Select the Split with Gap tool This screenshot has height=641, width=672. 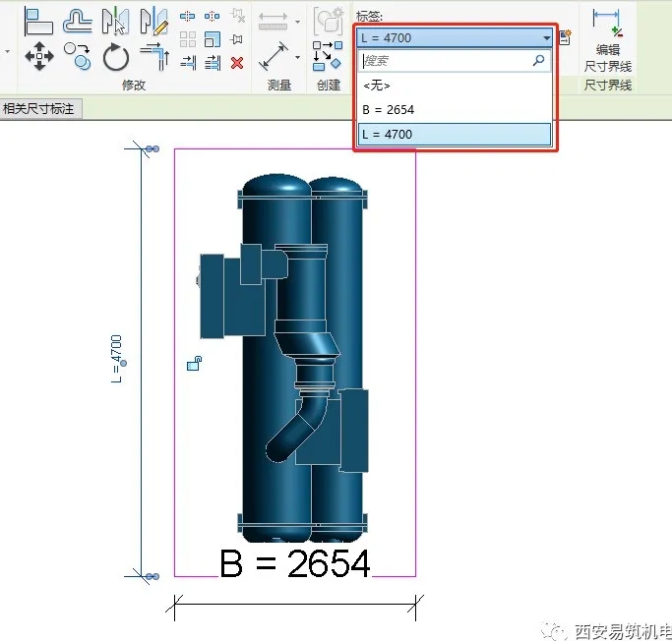click(212, 17)
